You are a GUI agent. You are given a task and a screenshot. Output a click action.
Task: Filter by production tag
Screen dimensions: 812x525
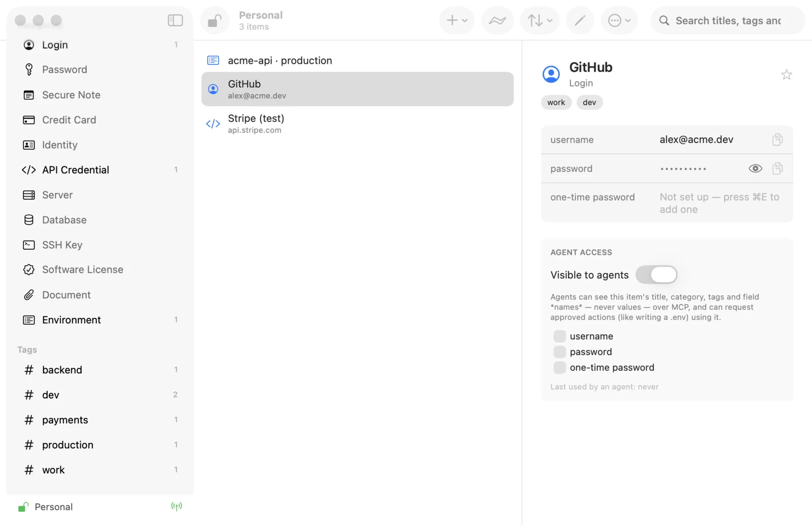point(100,445)
